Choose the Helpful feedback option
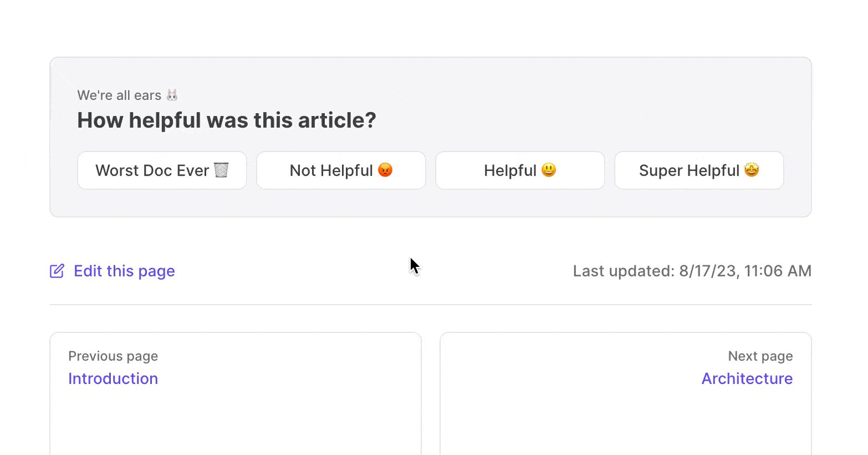 (x=519, y=170)
